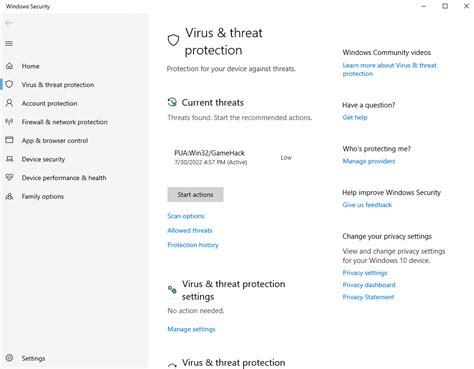474x369 pixels.
Task: Select Device performance & health heart icon
Action: coord(9,177)
